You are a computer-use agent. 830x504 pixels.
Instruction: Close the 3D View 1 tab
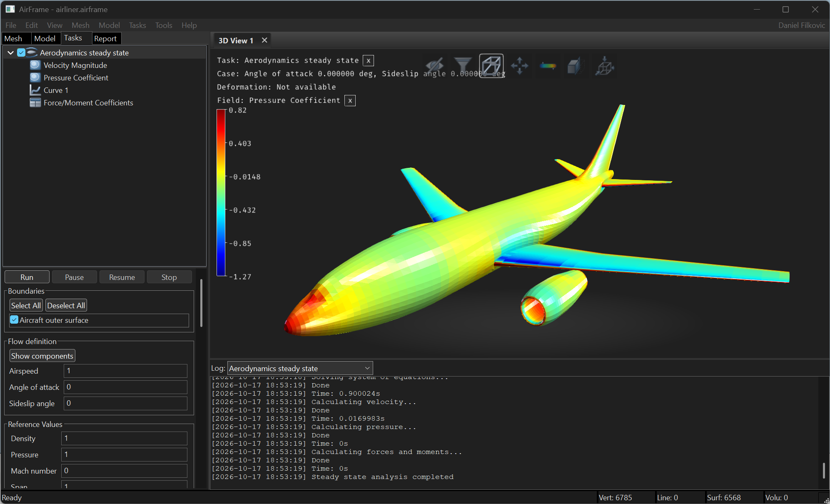click(264, 40)
